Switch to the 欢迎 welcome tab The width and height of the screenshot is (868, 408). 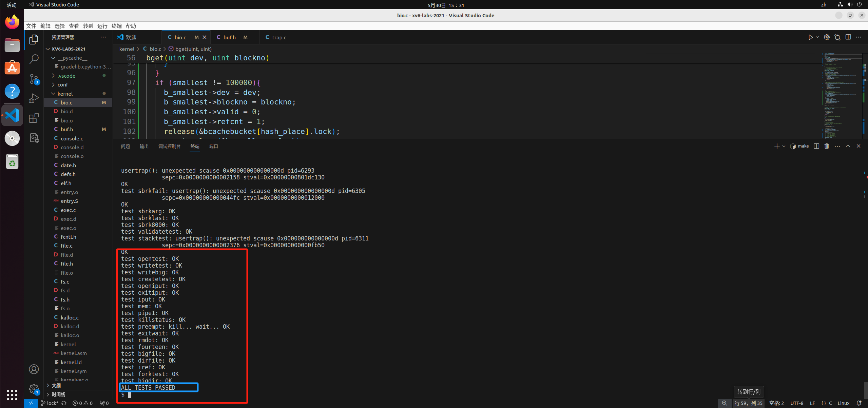[x=137, y=37]
